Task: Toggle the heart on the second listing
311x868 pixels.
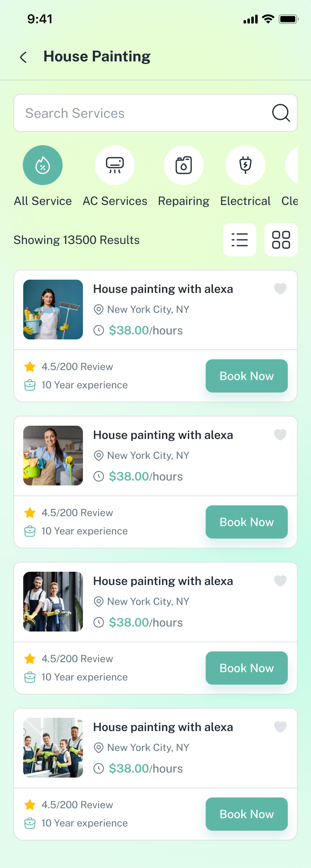Action: point(280,434)
